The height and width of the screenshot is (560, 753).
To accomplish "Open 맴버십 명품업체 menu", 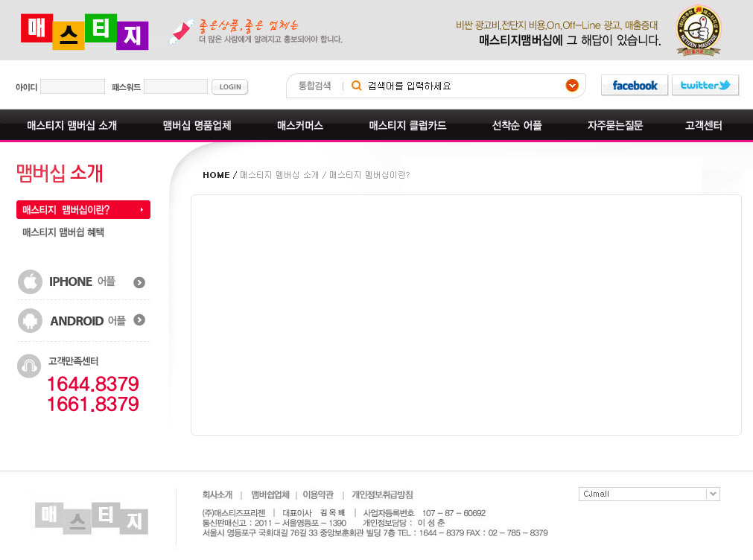I will coord(197,125).
